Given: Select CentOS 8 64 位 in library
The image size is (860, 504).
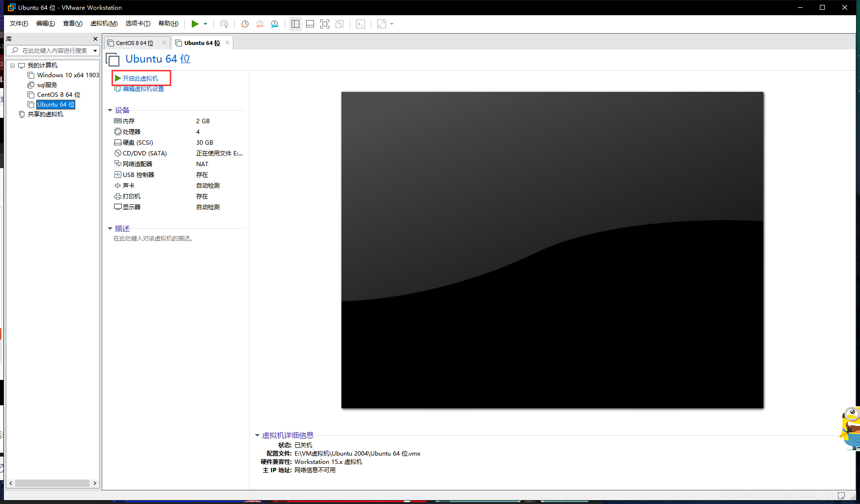Looking at the screenshot, I should pos(59,95).
